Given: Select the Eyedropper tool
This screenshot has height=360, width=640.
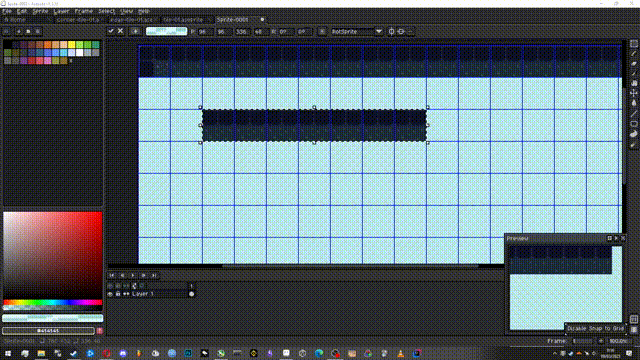Looking at the screenshot, I should point(633,73).
